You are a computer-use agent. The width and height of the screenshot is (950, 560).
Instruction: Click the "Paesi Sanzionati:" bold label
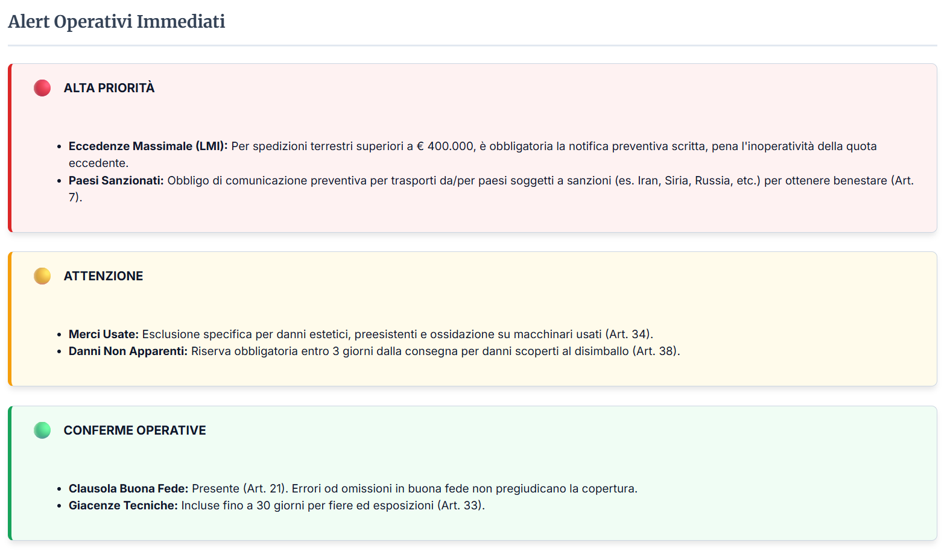[116, 181]
